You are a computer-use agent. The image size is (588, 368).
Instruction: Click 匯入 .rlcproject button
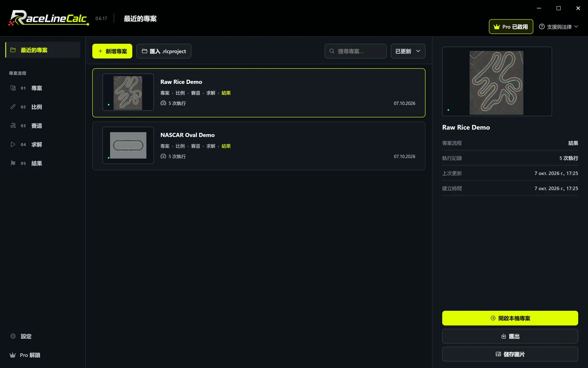[x=164, y=51]
